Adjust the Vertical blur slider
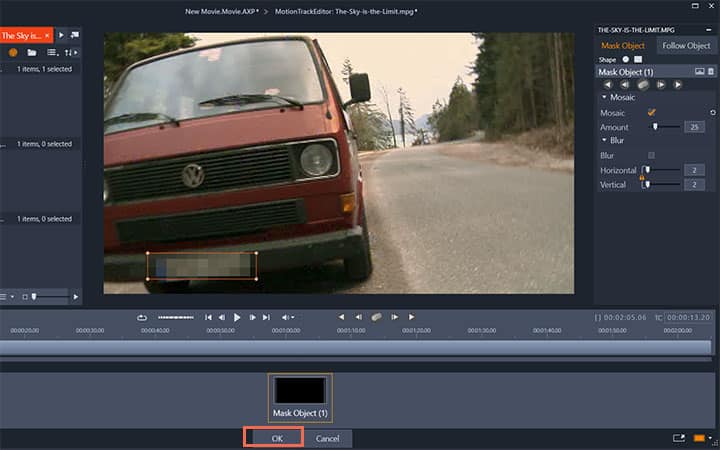This screenshot has width=720, height=450. [647, 184]
